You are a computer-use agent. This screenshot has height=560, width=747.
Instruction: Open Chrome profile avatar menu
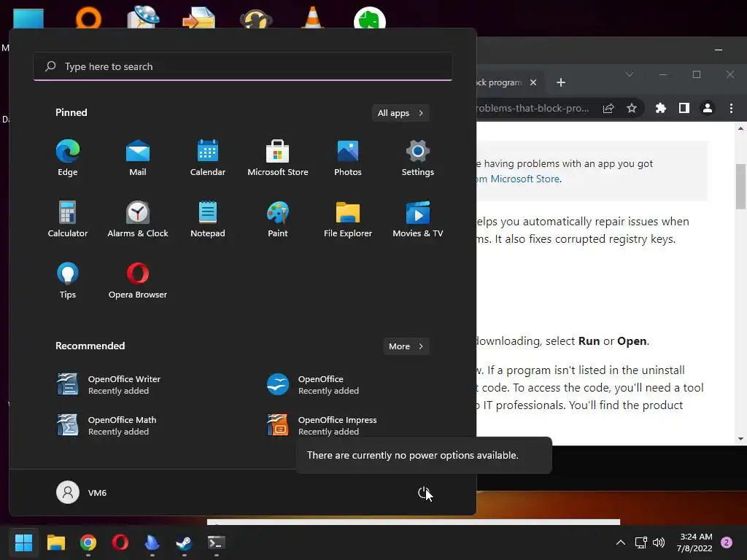click(x=708, y=108)
